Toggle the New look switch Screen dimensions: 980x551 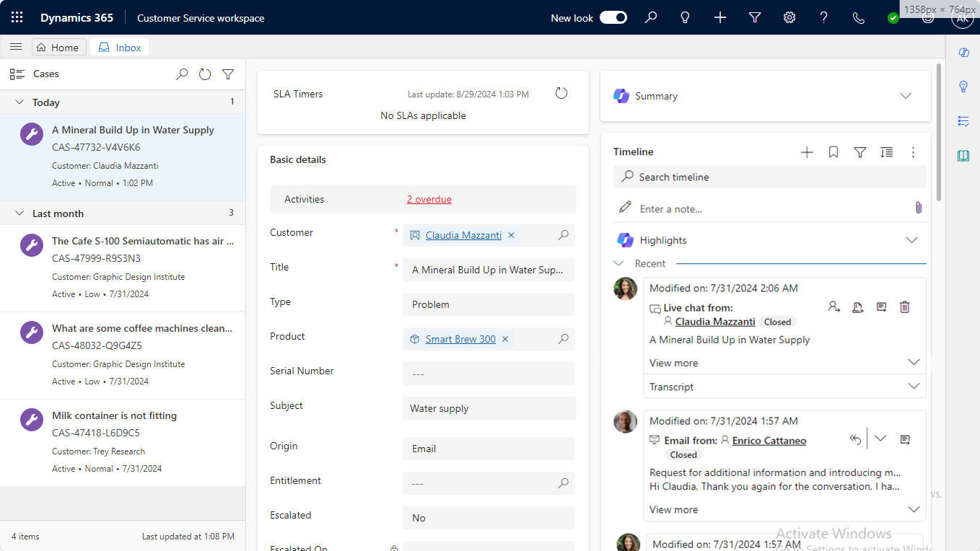(613, 17)
